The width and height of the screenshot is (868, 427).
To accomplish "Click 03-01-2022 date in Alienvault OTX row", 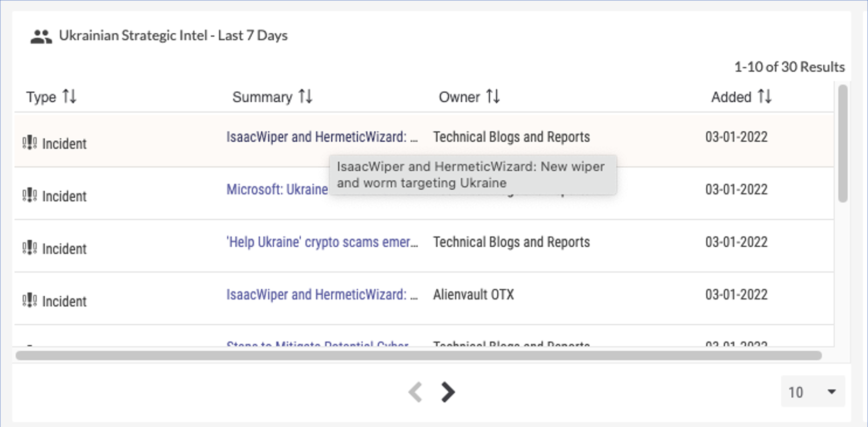I will coord(736,295).
